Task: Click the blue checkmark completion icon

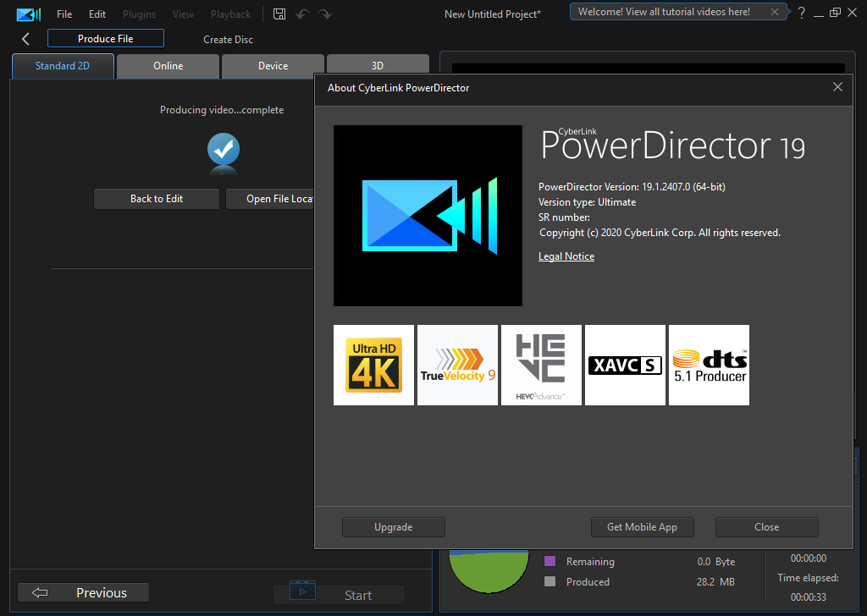Action: coord(224,151)
